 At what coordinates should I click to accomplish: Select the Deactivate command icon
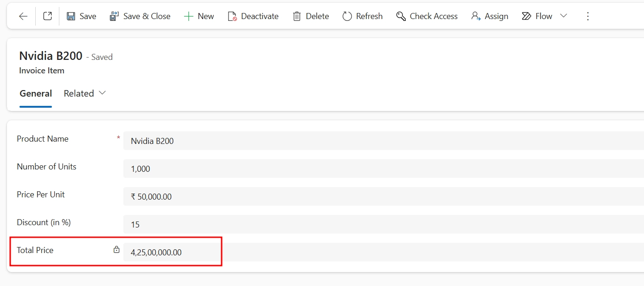(231, 16)
